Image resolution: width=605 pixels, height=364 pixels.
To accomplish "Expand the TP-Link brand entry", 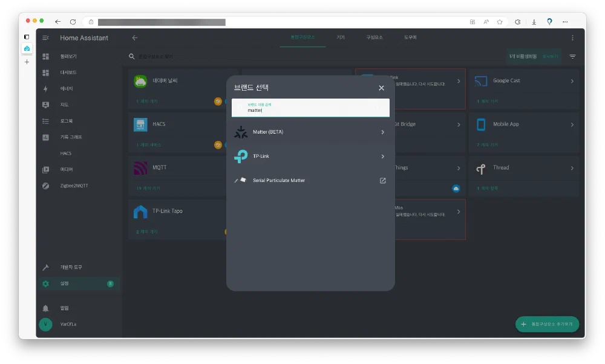I will 382,157.
